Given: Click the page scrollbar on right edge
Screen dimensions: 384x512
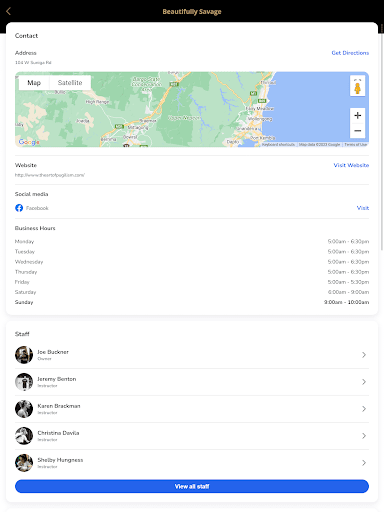Looking at the screenshot, I should point(382,140).
